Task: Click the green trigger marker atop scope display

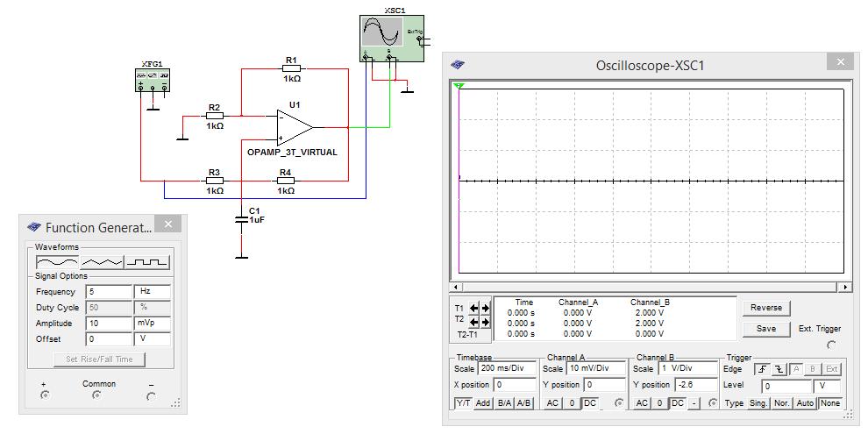Action: tap(458, 85)
